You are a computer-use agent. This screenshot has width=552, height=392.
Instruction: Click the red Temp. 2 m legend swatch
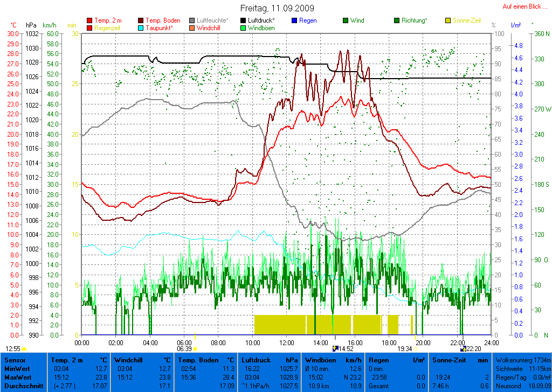89,20
